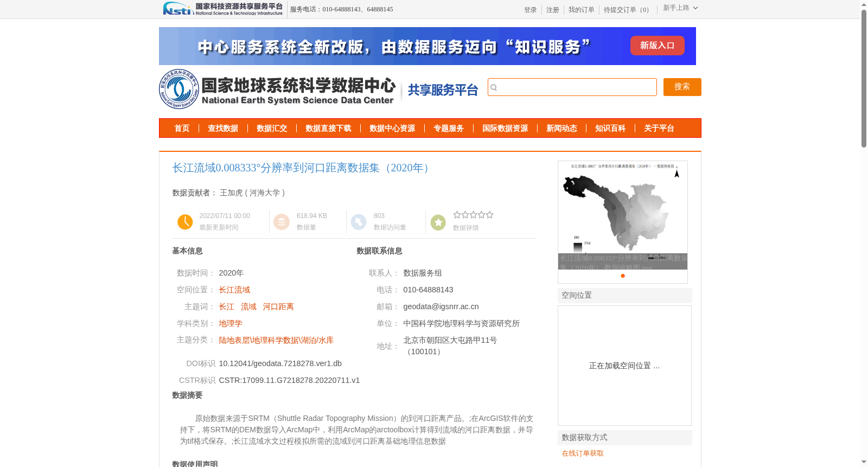Expand the 新手上路 dropdown

tap(680, 8)
